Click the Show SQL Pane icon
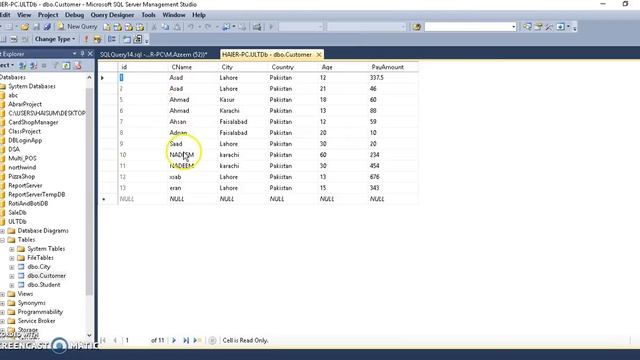This screenshot has width=640, height=360. pos(13,39)
